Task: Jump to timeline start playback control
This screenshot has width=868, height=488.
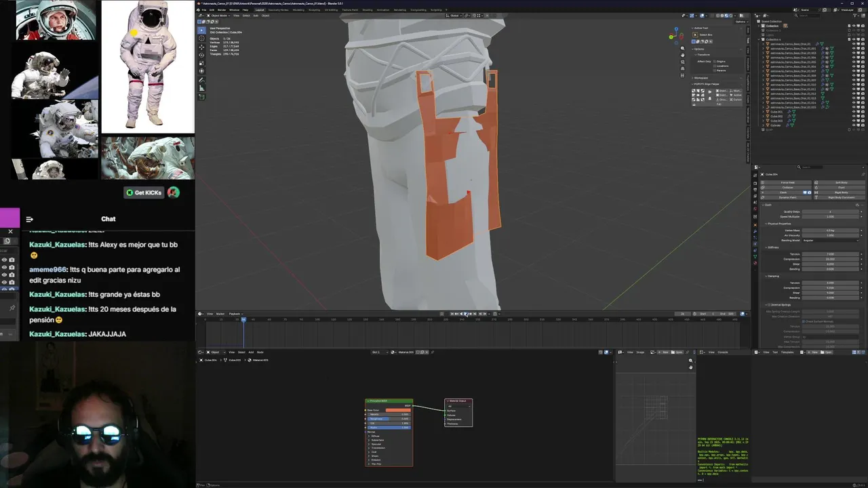Action: coord(452,314)
